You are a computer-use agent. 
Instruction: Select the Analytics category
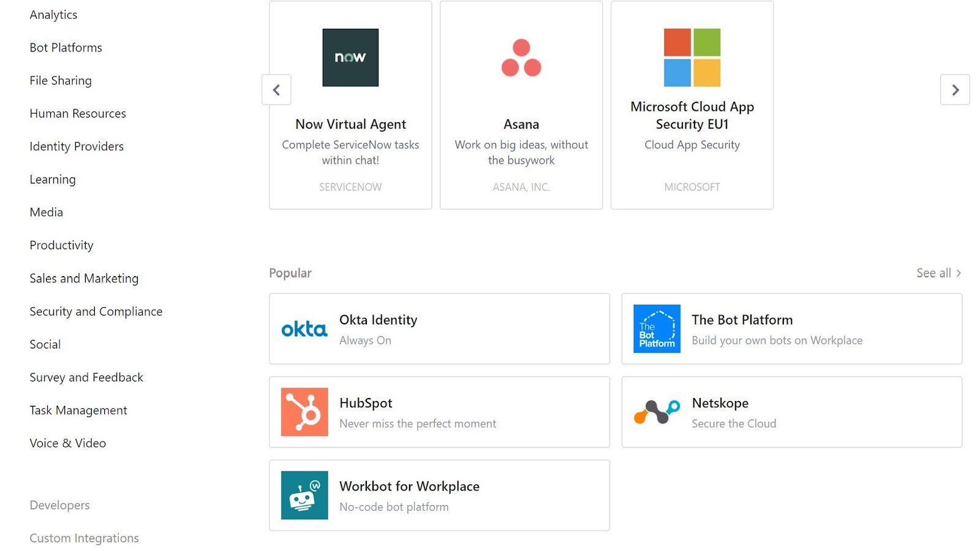(53, 15)
